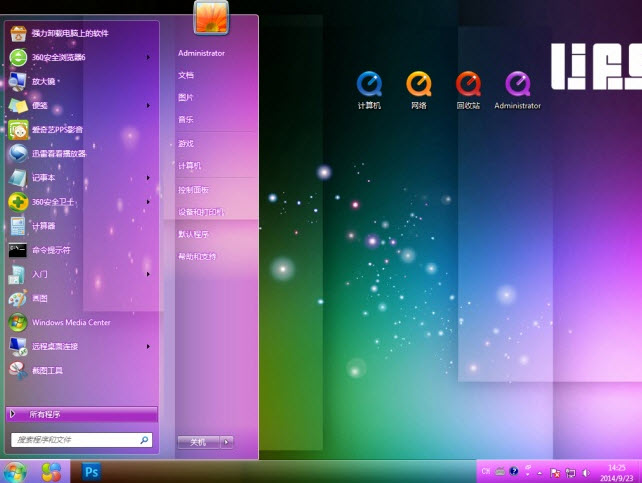Open shutdown options arrow next to 关机
The height and width of the screenshot is (483, 642).
(x=226, y=442)
